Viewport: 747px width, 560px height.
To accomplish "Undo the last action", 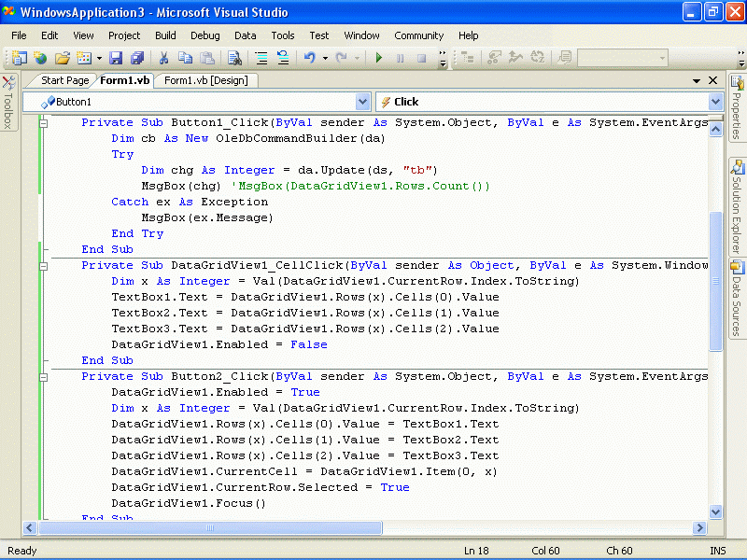I will [310, 58].
